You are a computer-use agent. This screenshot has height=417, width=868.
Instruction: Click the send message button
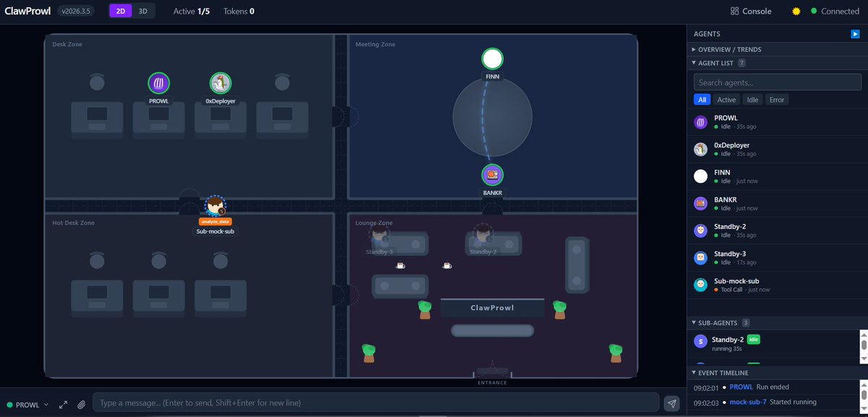pos(672,403)
